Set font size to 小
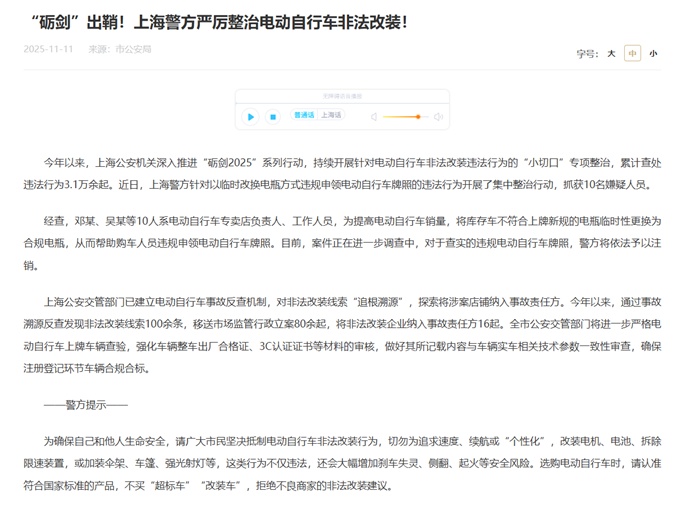Image resolution: width=700 pixels, height=510 pixels. [653, 54]
